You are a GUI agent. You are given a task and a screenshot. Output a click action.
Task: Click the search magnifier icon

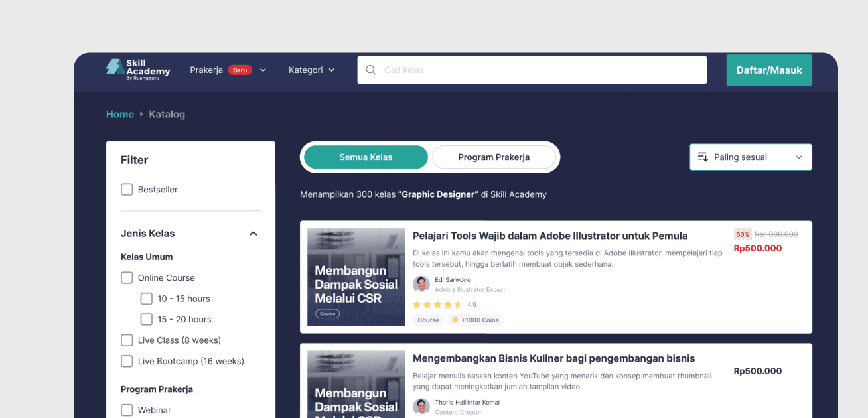coord(371,70)
